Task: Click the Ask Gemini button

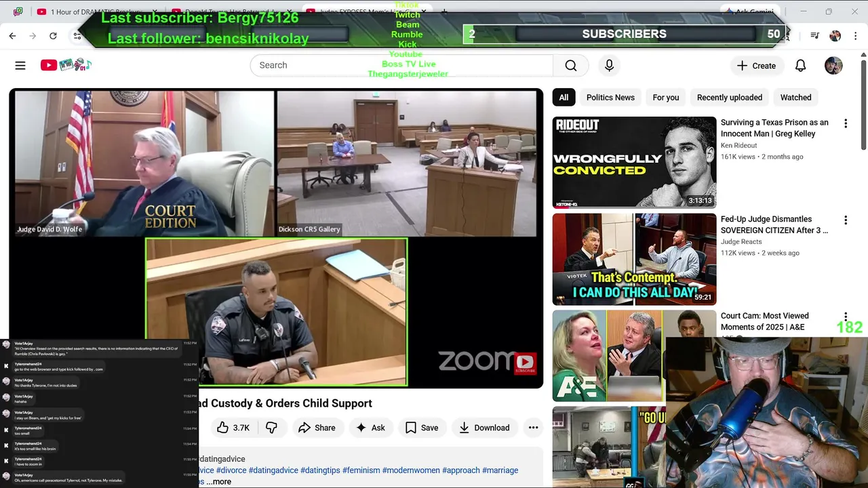Action: pos(750,12)
